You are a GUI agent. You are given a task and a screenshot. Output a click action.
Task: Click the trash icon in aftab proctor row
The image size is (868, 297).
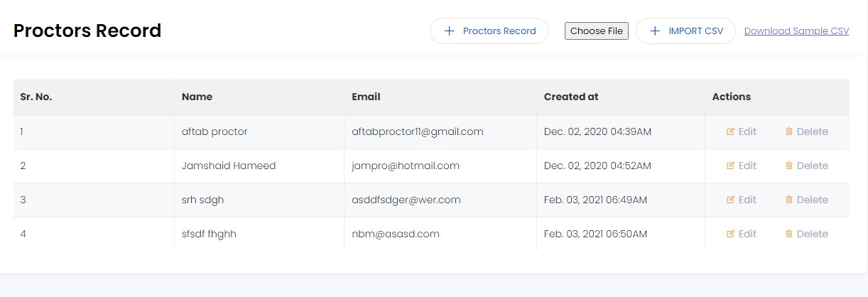[x=788, y=131]
